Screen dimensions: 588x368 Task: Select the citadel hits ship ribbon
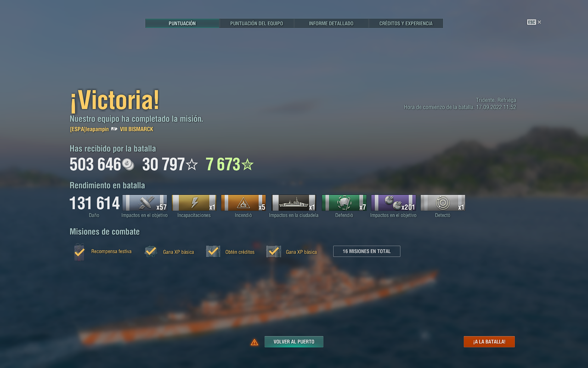[294, 203]
